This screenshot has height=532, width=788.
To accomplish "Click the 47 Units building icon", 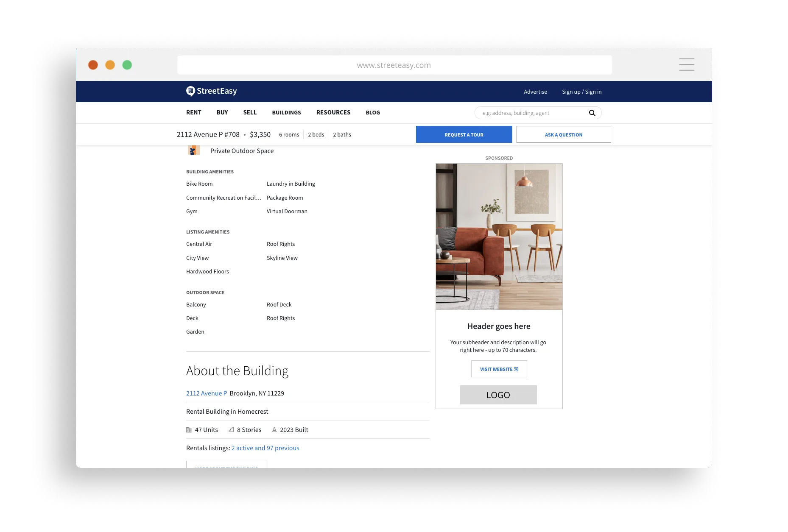I will coord(189,430).
